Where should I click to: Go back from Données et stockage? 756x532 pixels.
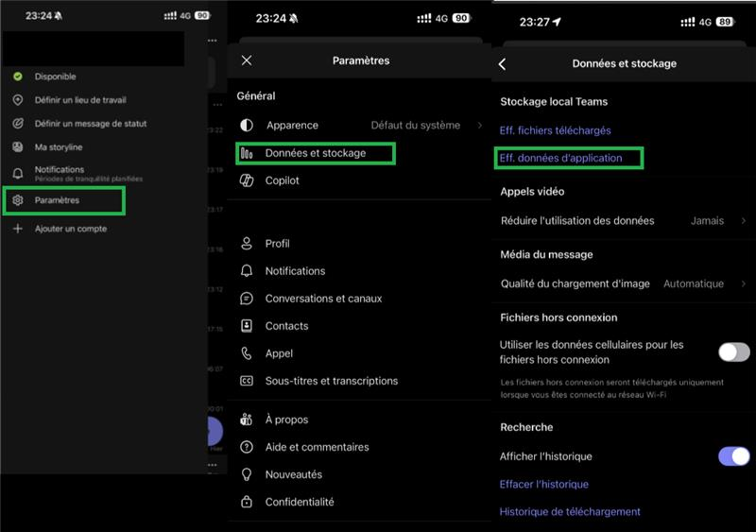[x=502, y=63]
